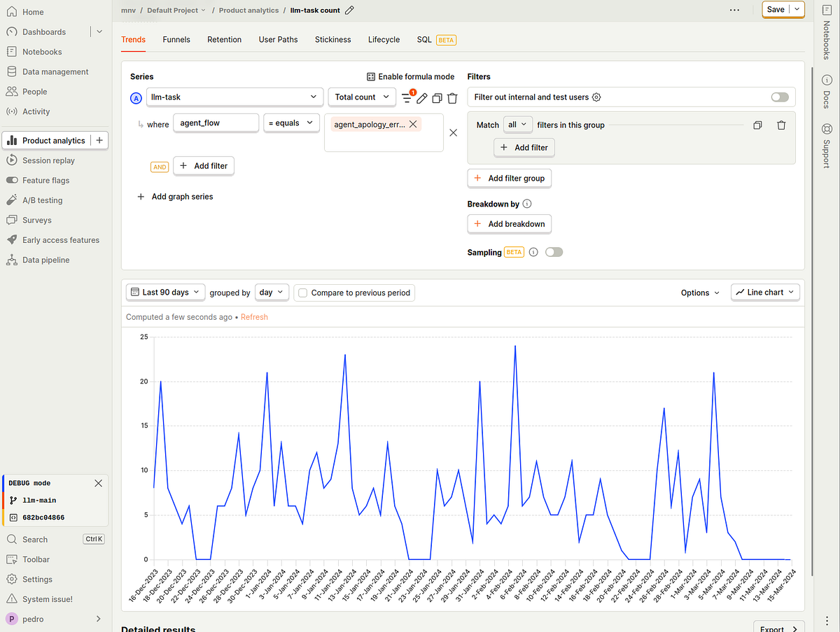
Task: Change grouping interval via day dropdown
Action: click(x=272, y=292)
